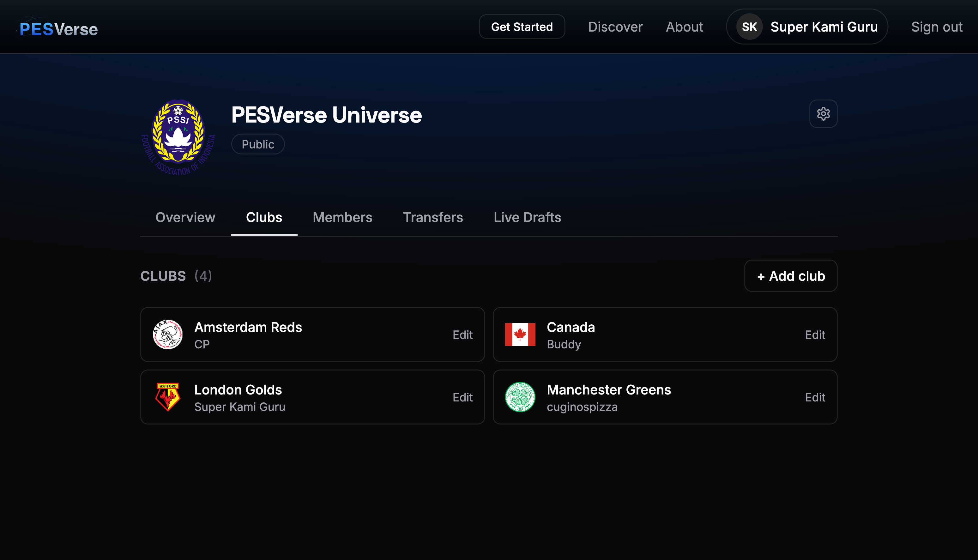
Task: Click the Add club button
Action: coord(791,276)
